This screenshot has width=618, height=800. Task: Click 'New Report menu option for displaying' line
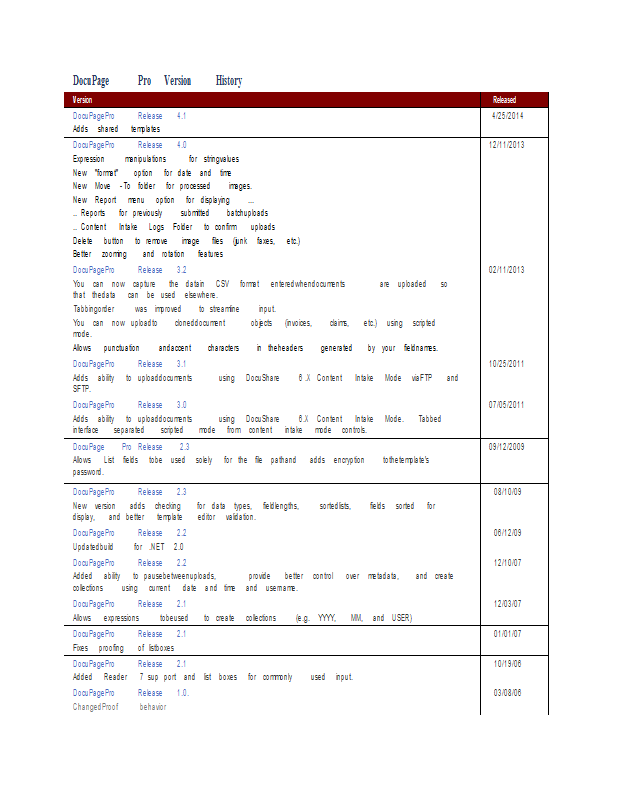pyautogui.click(x=163, y=200)
